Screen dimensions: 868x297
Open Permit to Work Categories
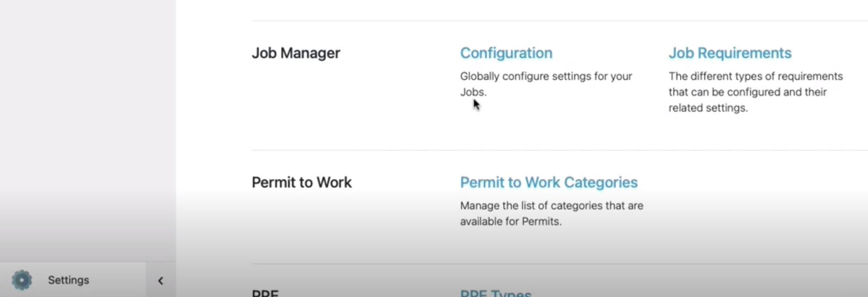[549, 182]
